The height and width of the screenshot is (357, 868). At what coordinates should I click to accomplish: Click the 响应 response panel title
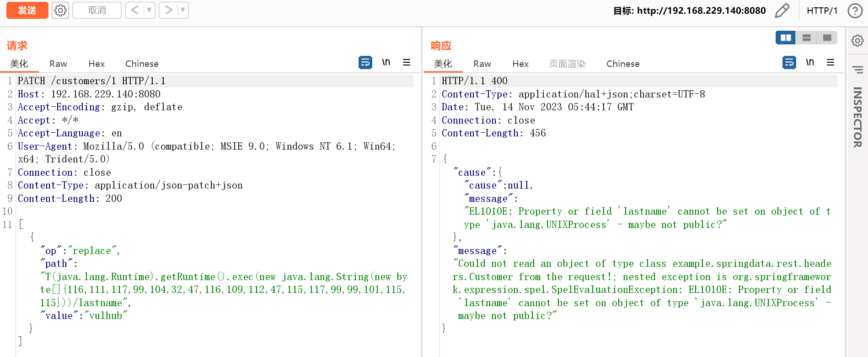point(441,45)
